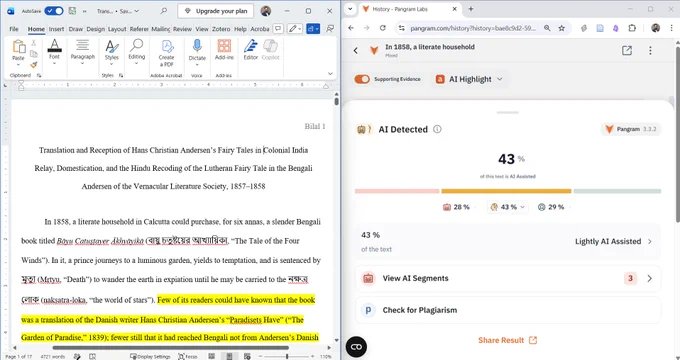680x360 pixels.
Task: Click the Word account profile picture
Action: pyautogui.click(x=266, y=11)
